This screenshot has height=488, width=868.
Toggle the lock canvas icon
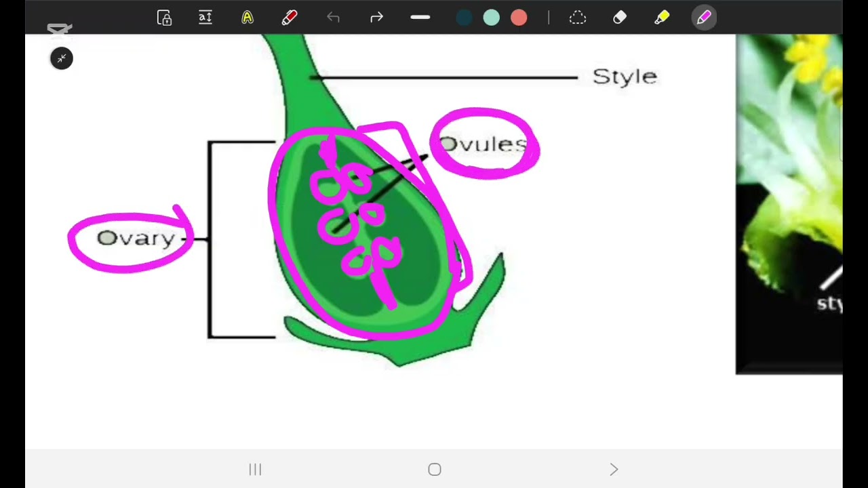coord(164,18)
